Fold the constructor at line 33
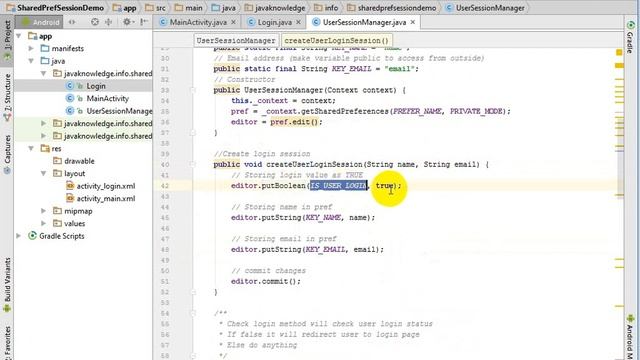640x360 pixels. pos(193,90)
